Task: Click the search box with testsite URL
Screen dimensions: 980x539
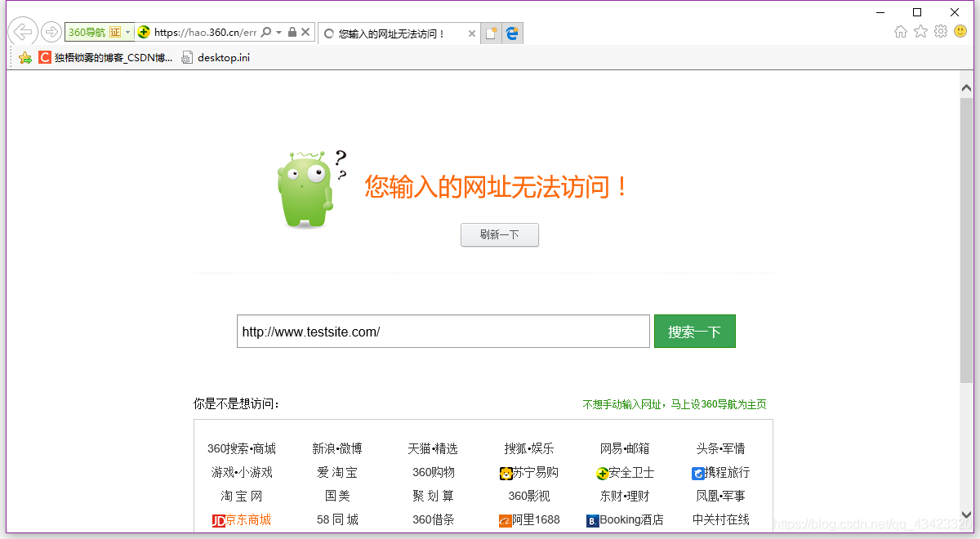Action: pos(443,332)
